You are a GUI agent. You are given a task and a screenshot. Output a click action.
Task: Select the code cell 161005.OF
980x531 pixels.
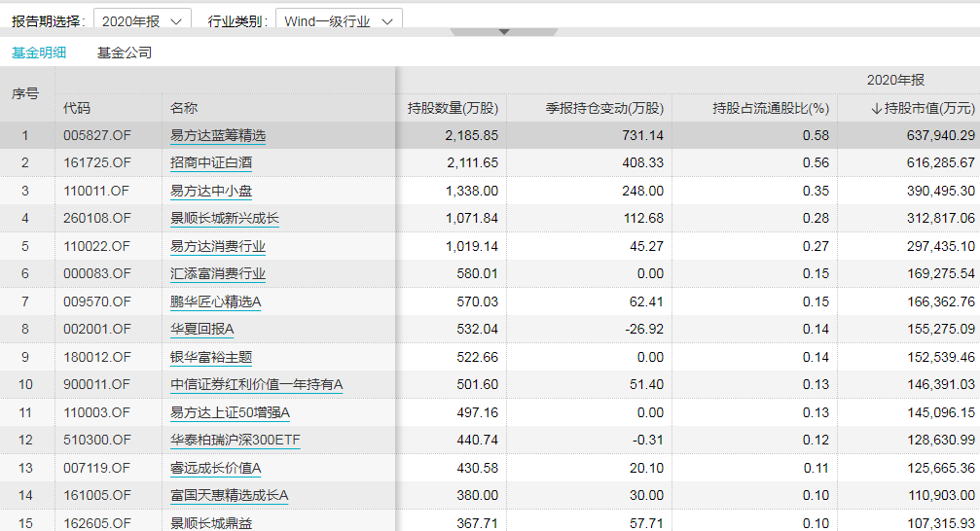[97, 496]
